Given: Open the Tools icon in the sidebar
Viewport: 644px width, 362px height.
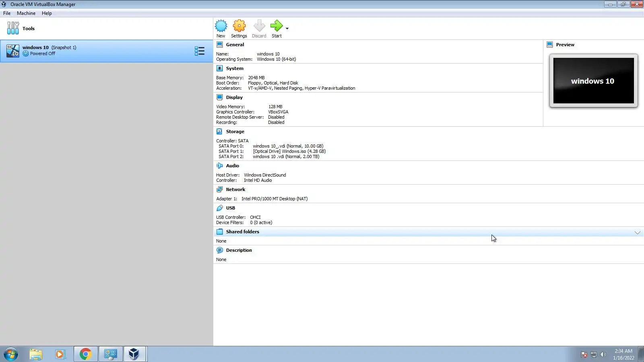Looking at the screenshot, I should [13, 28].
